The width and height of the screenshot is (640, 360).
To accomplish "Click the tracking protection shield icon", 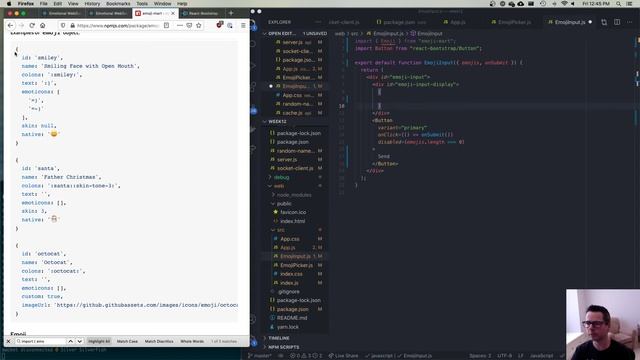I will coord(63,25).
